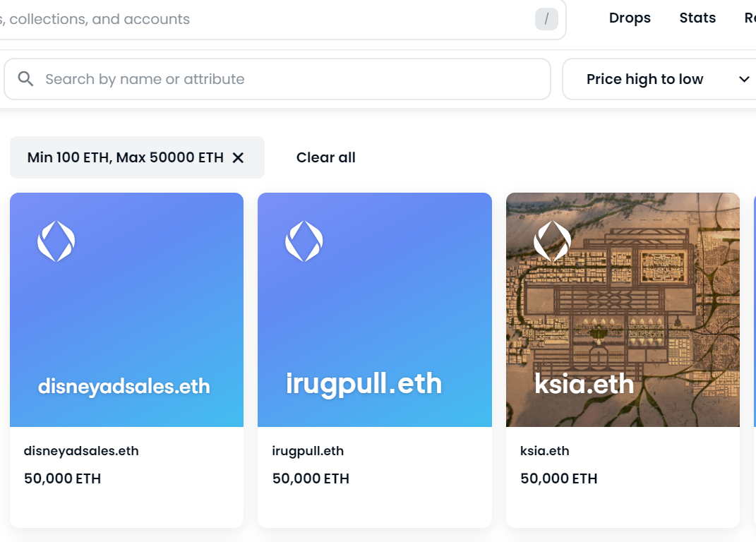Viewport: 756px width, 542px height.
Task: Select the Min 100 ETH, Max 50000 ETH chip
Action: pyautogui.click(x=137, y=157)
